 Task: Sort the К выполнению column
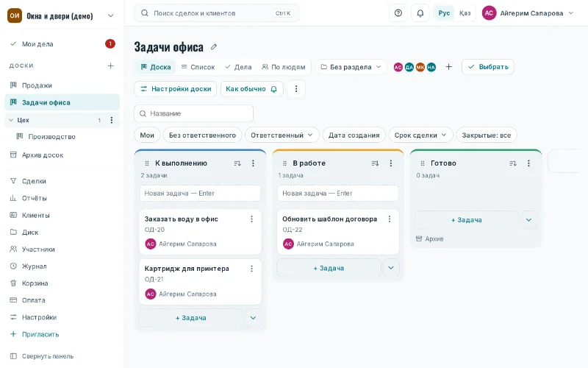(237, 163)
